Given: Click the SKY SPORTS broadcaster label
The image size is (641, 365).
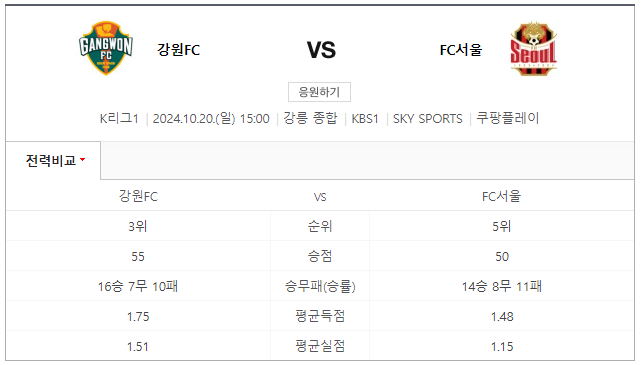Looking at the screenshot, I should pos(428,119).
